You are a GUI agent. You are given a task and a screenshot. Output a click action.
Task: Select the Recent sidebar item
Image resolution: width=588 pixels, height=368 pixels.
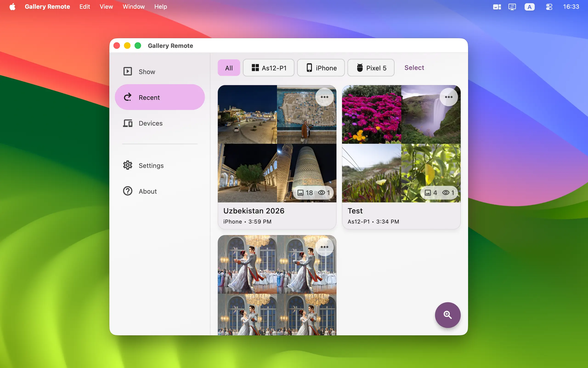coord(160,97)
